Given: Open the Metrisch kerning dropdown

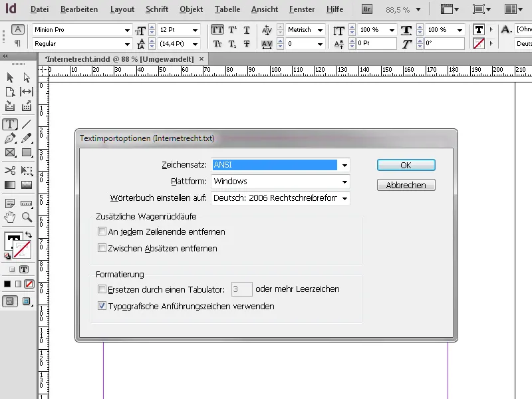Looking at the screenshot, I should pos(320,30).
